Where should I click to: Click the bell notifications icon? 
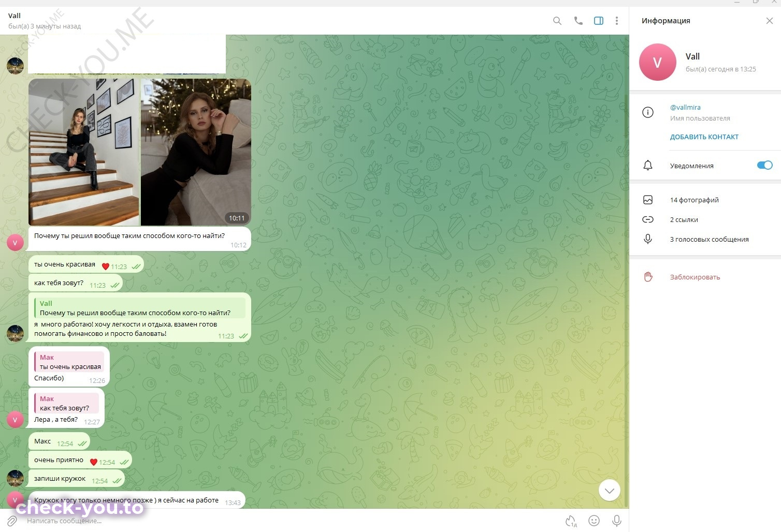[648, 166]
